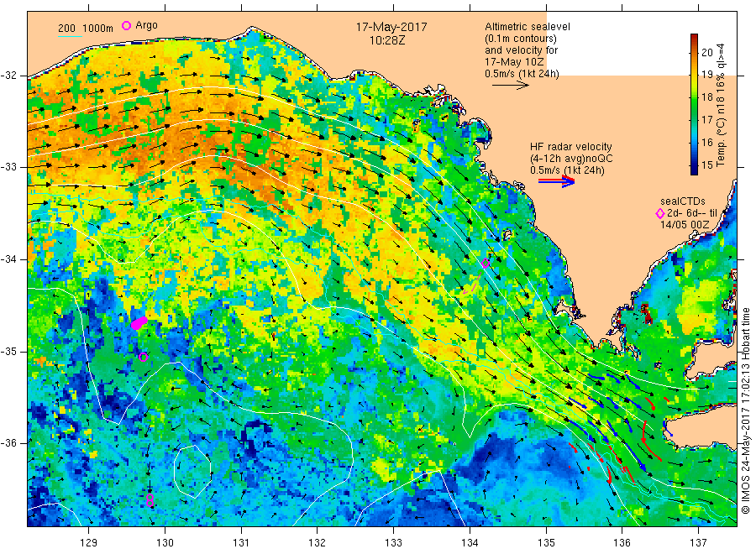The height and width of the screenshot is (554, 756).
Task: Click the black altimetric velocity scale arrow
Action: (x=511, y=86)
